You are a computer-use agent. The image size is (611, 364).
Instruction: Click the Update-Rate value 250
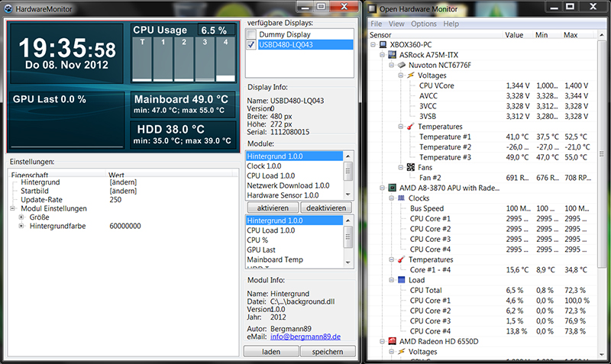pyautogui.click(x=116, y=200)
